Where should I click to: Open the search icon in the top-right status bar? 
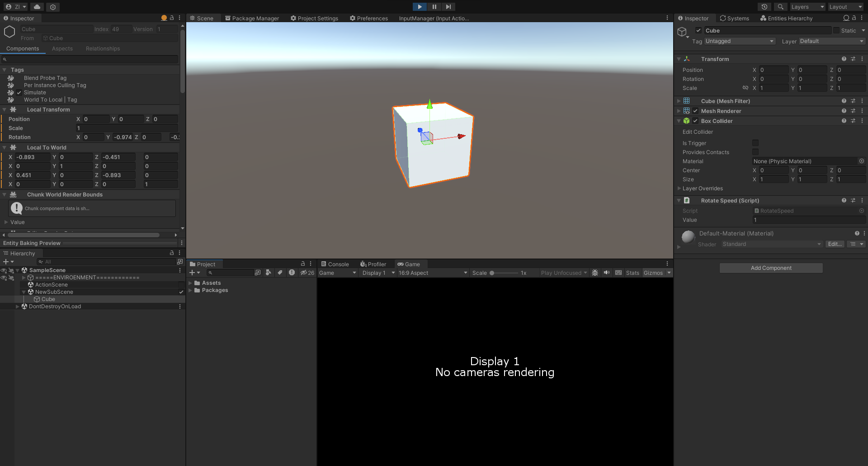[x=780, y=7]
